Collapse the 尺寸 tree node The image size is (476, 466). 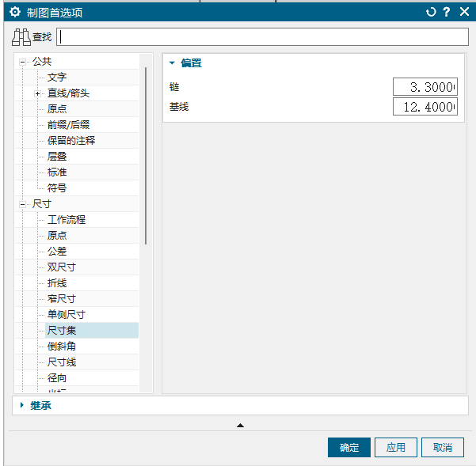(22, 205)
